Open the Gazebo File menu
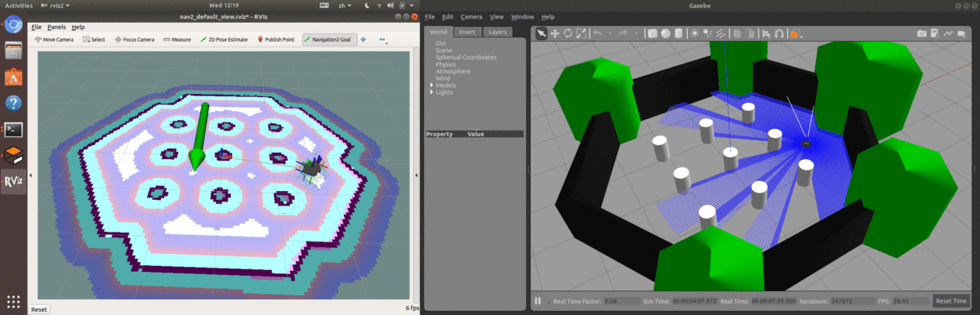Image resolution: width=980 pixels, height=315 pixels. point(430,16)
